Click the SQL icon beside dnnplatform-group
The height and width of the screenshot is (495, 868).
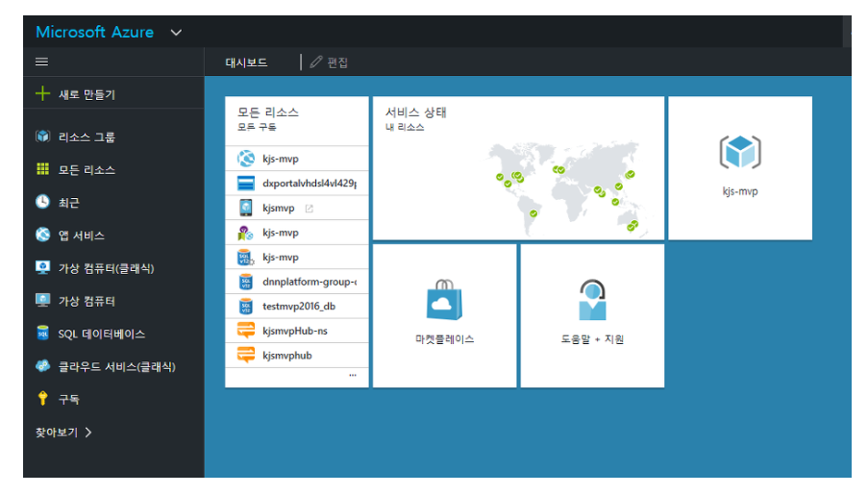246,282
